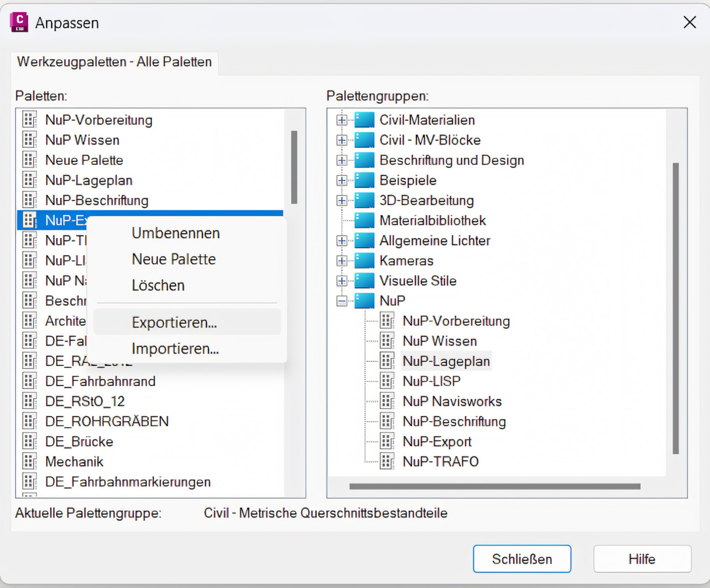This screenshot has height=588, width=710.
Task: Click the NuP-TRAFO icon in the tree
Action: [388, 461]
